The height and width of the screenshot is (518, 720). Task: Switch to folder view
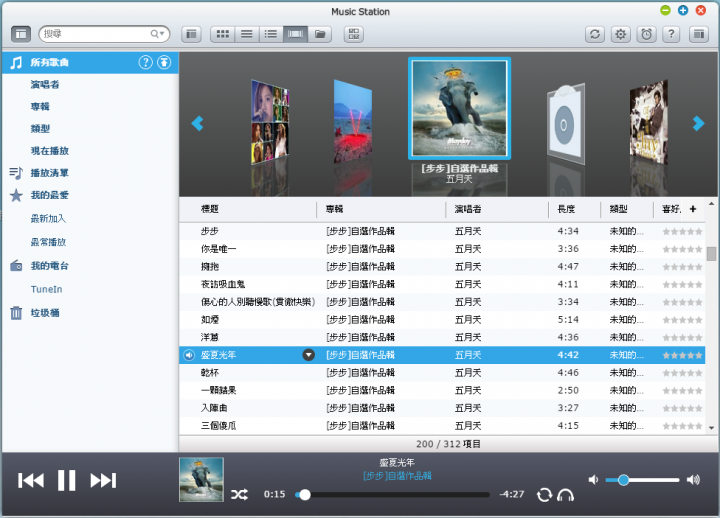(x=320, y=34)
